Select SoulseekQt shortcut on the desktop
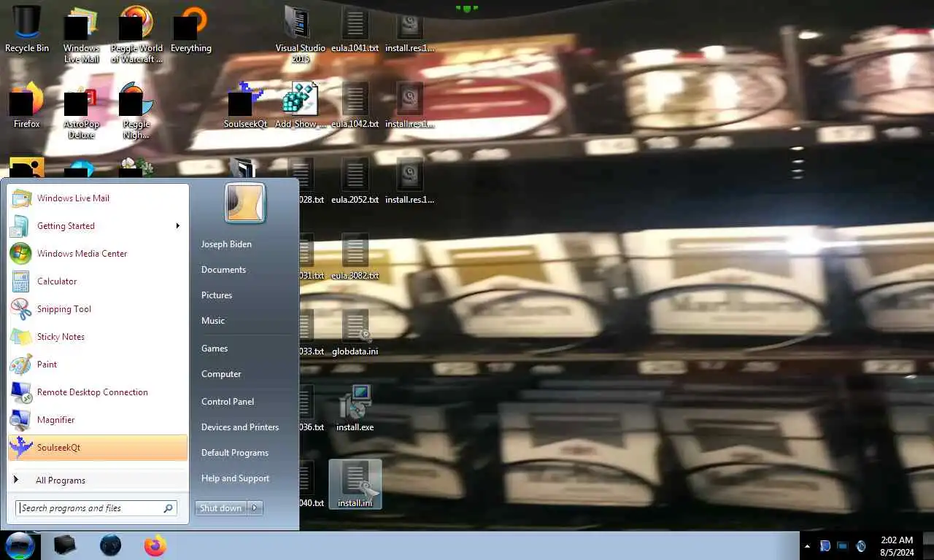This screenshot has width=934, height=560. click(245, 106)
